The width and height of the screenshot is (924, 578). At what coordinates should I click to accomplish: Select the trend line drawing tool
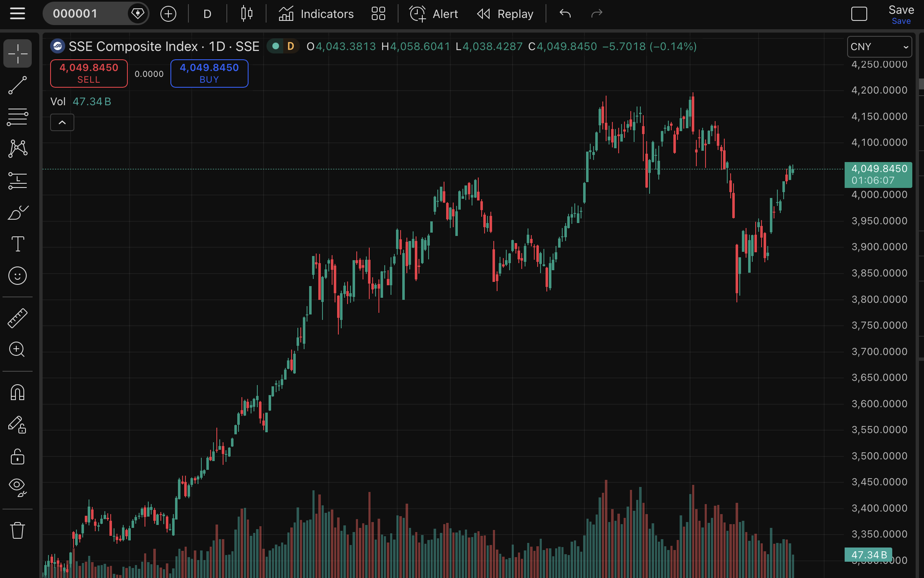click(x=18, y=85)
